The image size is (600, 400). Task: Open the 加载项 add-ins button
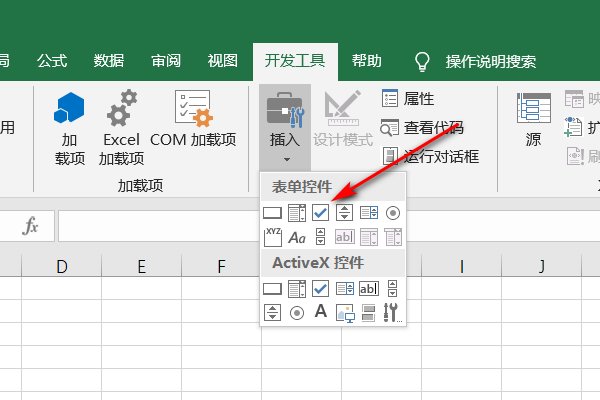click(69, 129)
